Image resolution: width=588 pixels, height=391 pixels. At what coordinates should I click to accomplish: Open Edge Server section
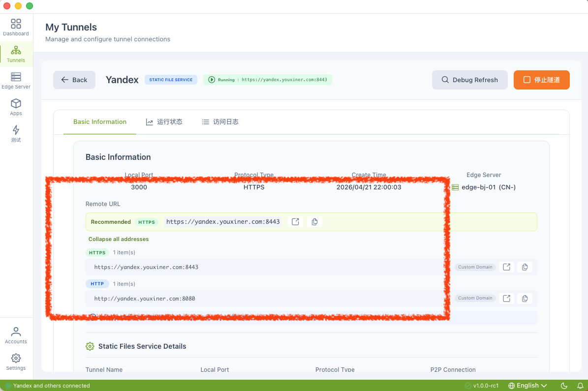[16, 81]
